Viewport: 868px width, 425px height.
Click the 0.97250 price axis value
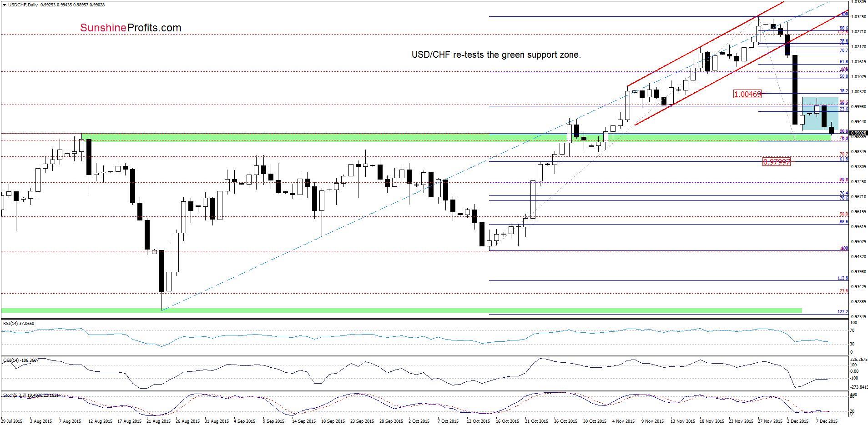coord(859,182)
